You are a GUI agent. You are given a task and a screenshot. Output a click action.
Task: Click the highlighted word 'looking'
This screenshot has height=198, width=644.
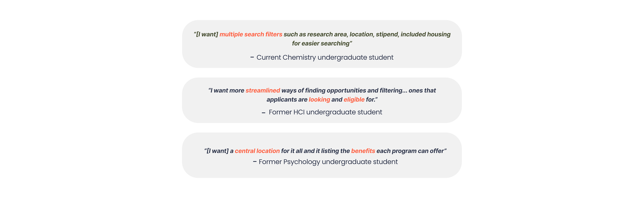click(319, 100)
